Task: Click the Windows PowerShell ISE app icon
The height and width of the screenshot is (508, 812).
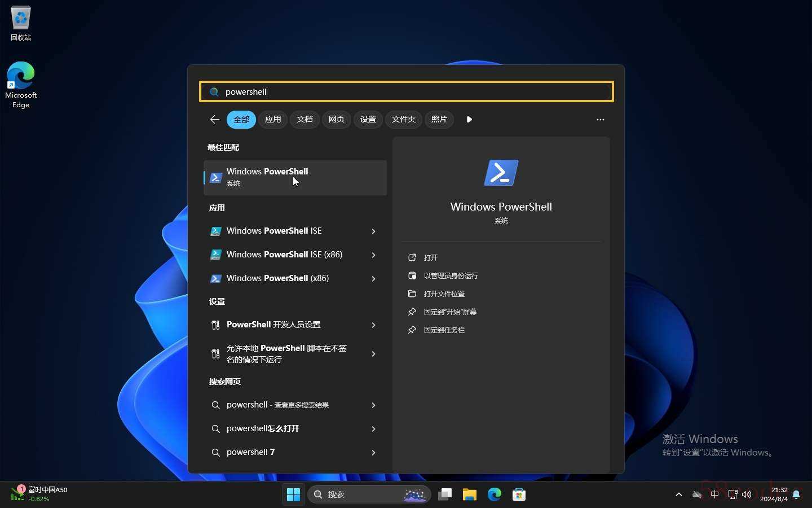Action: 215,231
